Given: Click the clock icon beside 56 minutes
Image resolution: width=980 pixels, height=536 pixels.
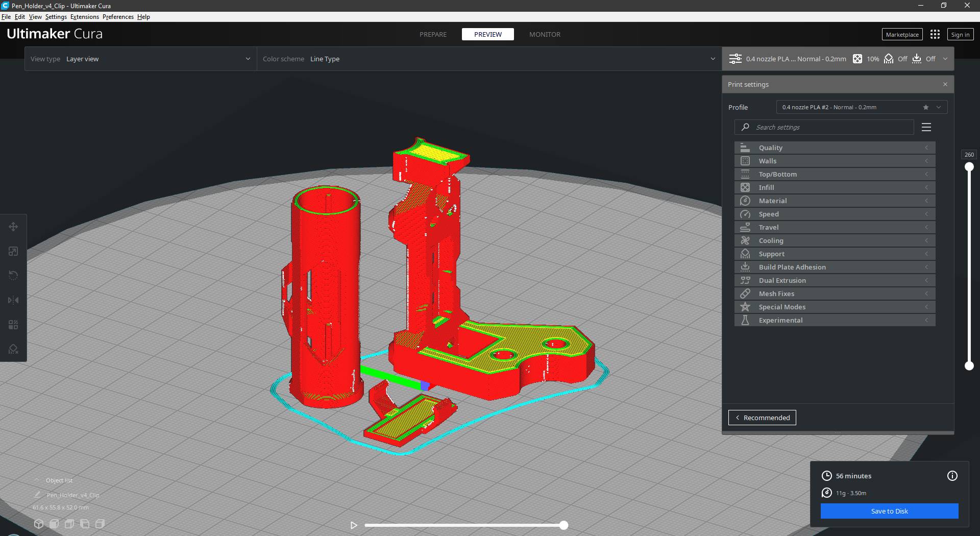Looking at the screenshot, I should coord(826,476).
